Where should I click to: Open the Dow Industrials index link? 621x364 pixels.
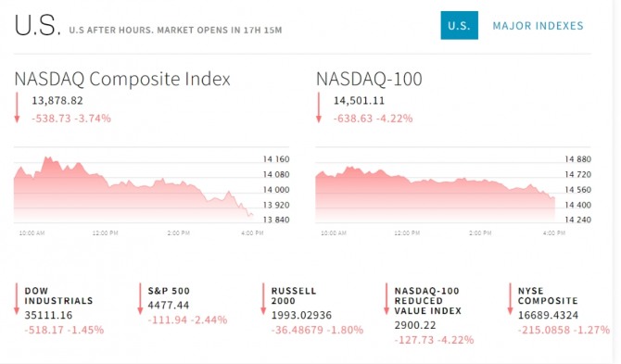58,295
